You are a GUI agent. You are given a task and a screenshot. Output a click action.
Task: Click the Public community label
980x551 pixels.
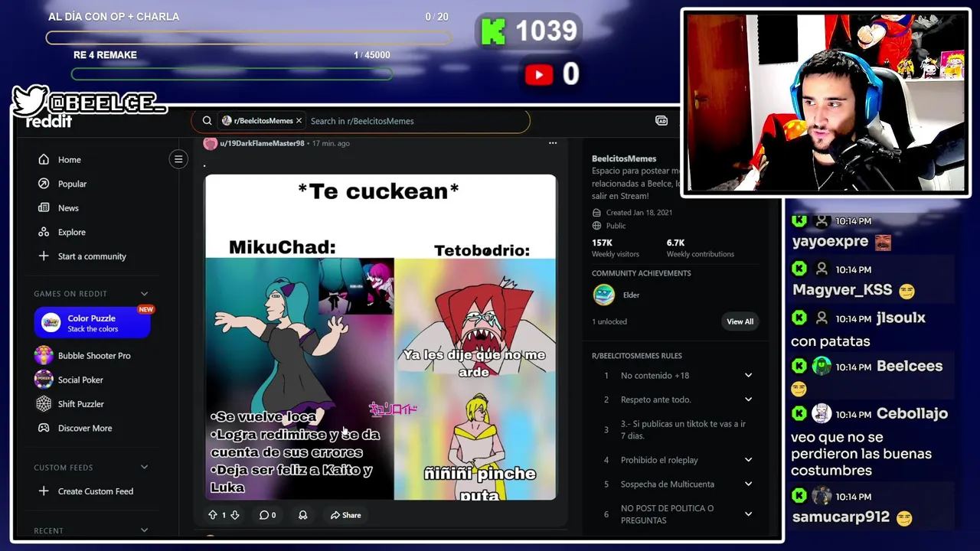pyautogui.click(x=616, y=226)
